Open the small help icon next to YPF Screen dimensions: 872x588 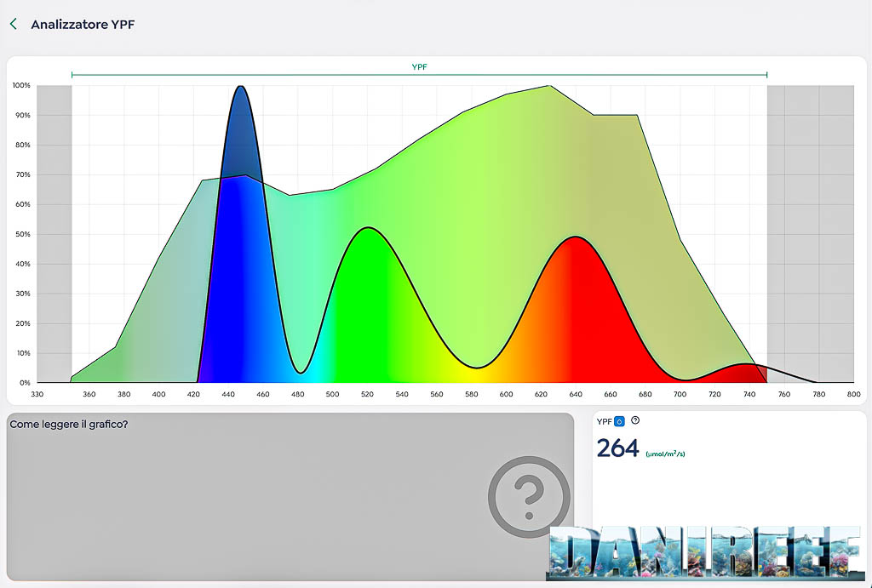(635, 420)
